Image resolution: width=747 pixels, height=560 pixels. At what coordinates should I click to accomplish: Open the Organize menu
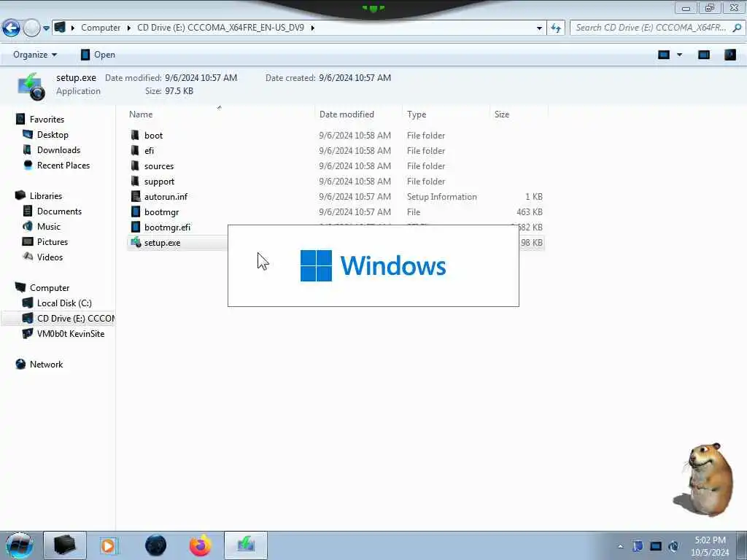coord(35,55)
